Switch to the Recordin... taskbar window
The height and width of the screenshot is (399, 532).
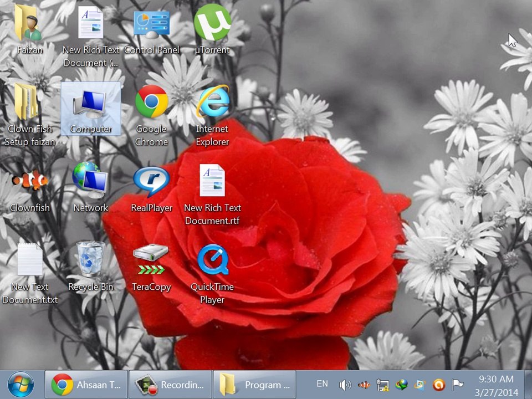170,385
